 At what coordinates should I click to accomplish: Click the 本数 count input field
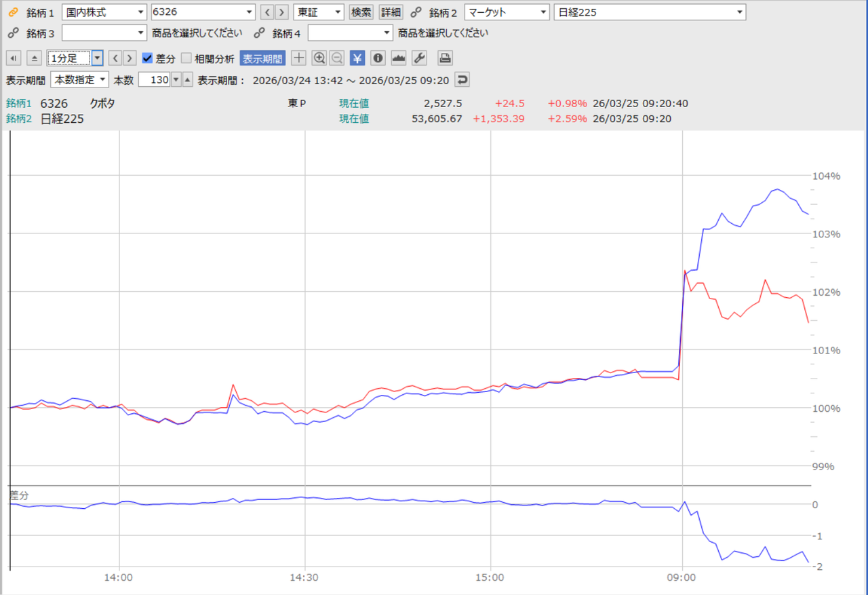pyautogui.click(x=153, y=80)
